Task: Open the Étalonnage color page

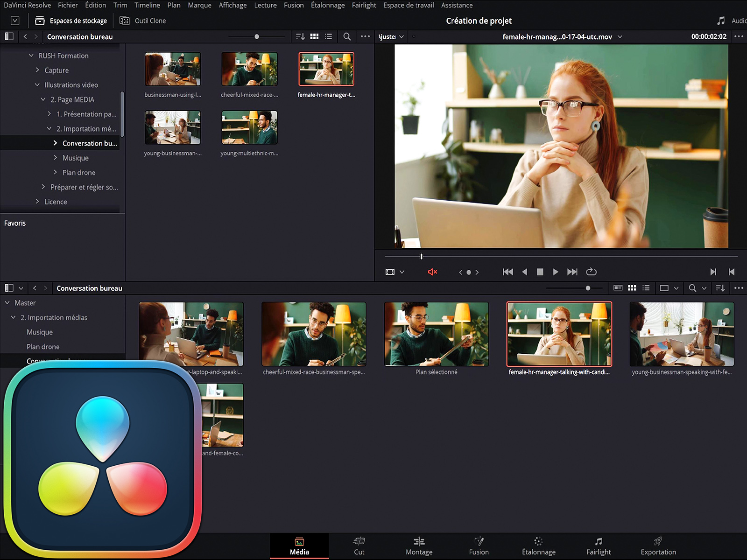Action: 538,546
